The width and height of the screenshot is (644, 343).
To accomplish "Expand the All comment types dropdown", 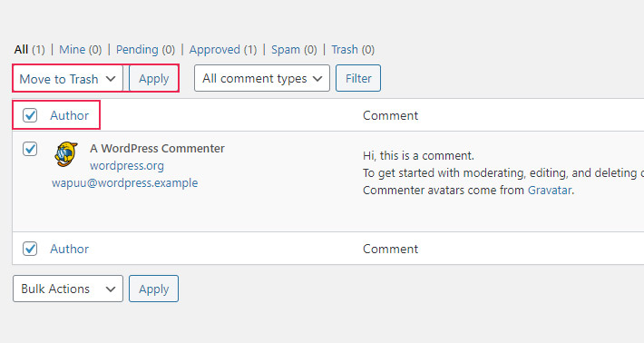I will click(x=262, y=78).
